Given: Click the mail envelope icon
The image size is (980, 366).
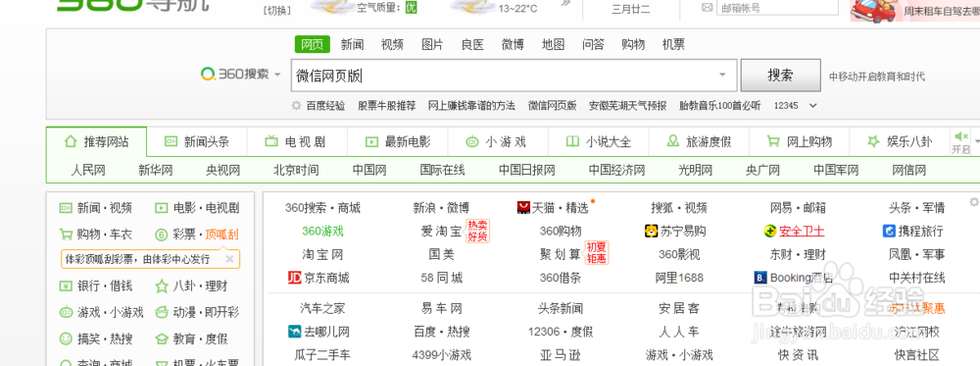Looking at the screenshot, I should coord(708,8).
